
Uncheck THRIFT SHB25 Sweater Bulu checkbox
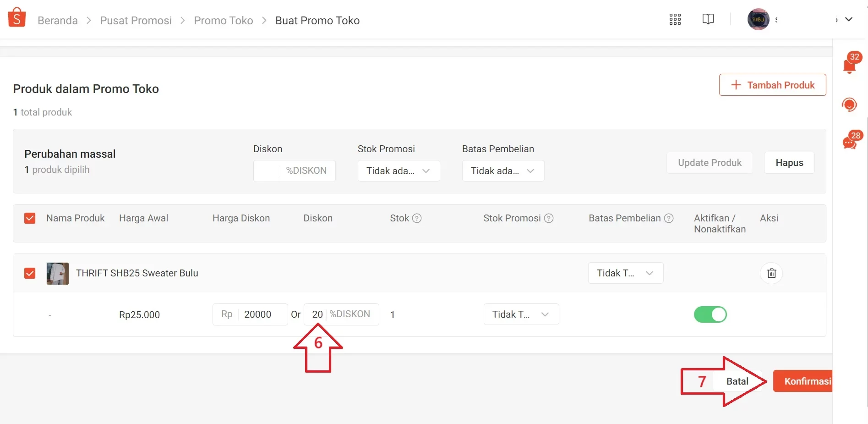pos(30,273)
